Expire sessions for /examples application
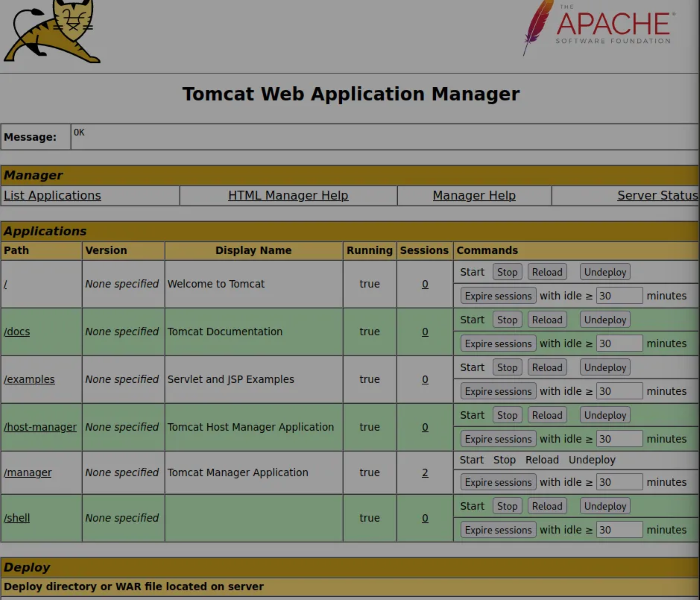 tap(498, 392)
